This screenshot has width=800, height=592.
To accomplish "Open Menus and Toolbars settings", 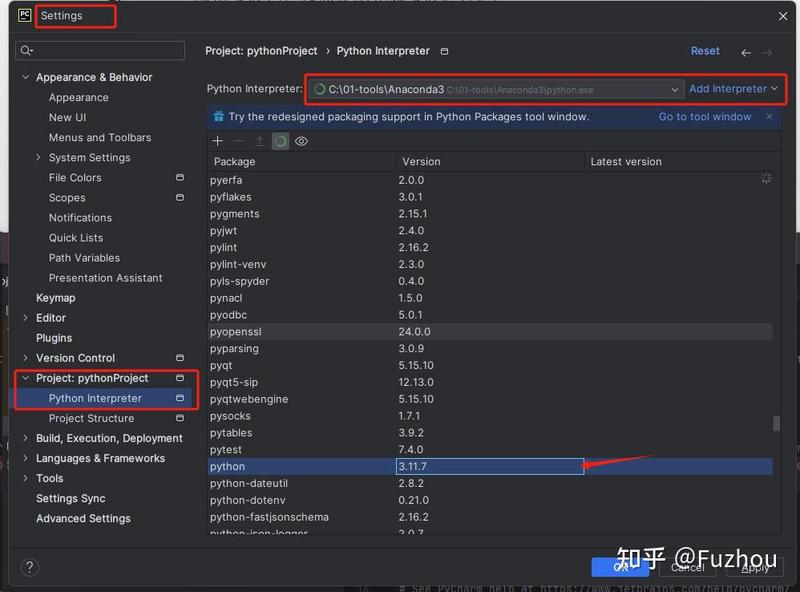I will [100, 138].
